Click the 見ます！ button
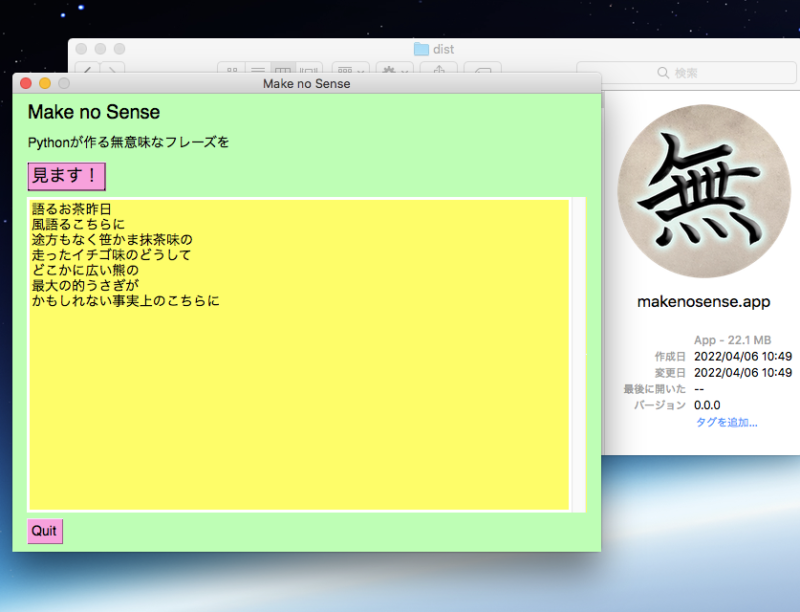Viewport: 800px width, 612px height. (66, 176)
